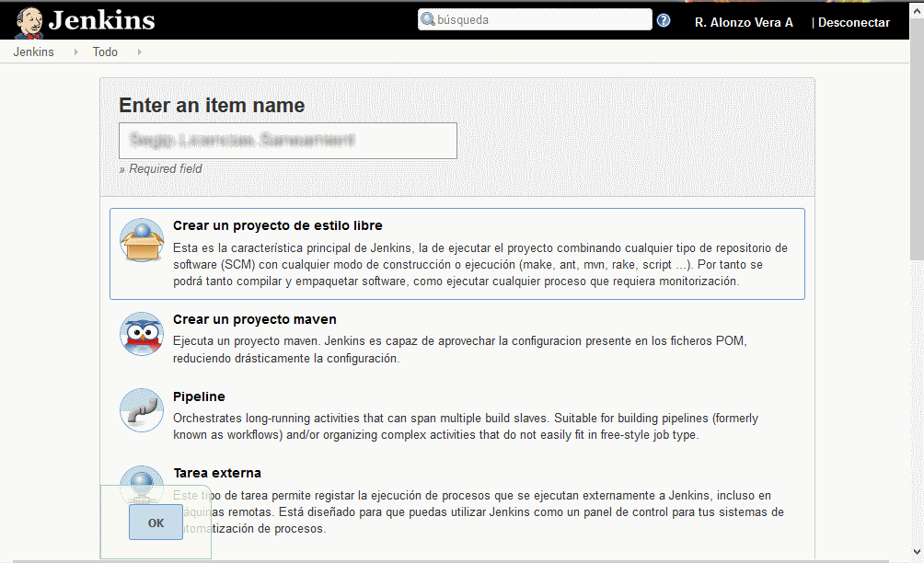Image resolution: width=924 pixels, height=563 pixels.
Task: Select the Tarea externa icon
Action: pos(142,484)
